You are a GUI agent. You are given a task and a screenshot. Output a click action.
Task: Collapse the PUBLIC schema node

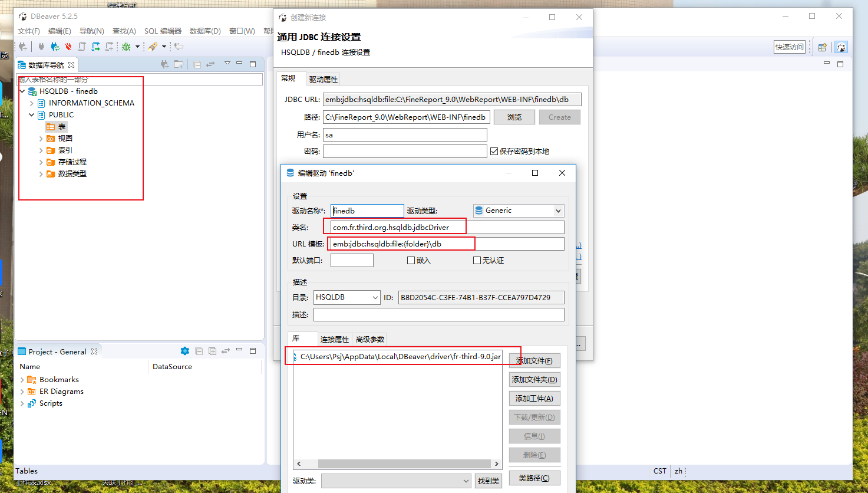32,115
